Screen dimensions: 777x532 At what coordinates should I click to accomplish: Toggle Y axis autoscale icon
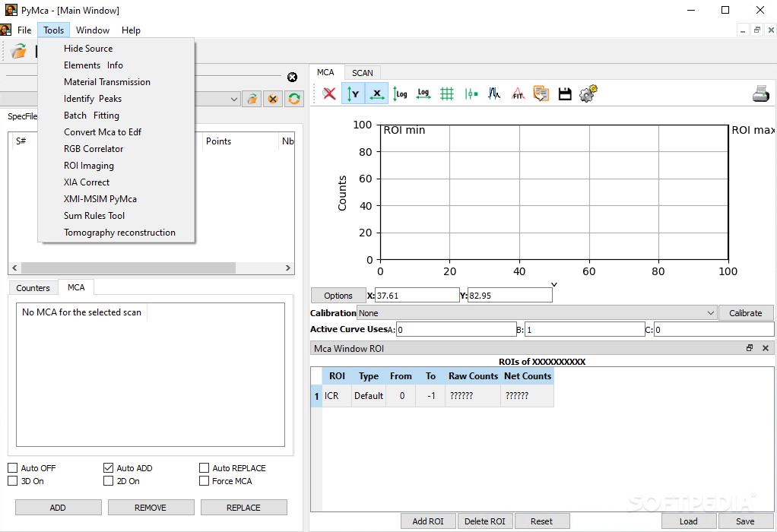tap(354, 93)
